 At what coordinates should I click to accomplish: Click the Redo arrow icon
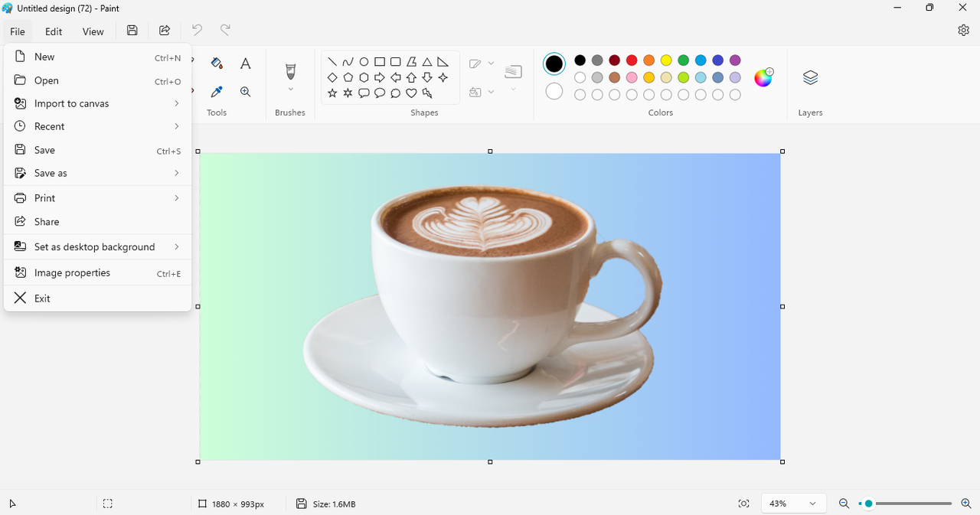pos(225,30)
